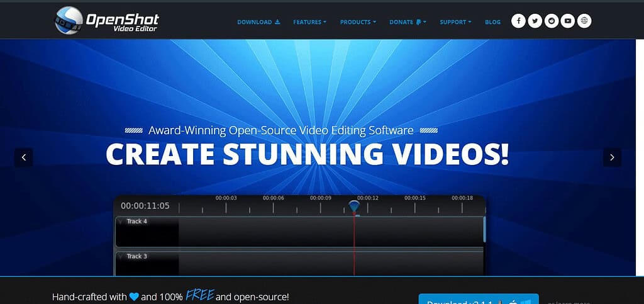Open the YouTube social icon
The height and width of the screenshot is (304, 644).
pos(568,21)
